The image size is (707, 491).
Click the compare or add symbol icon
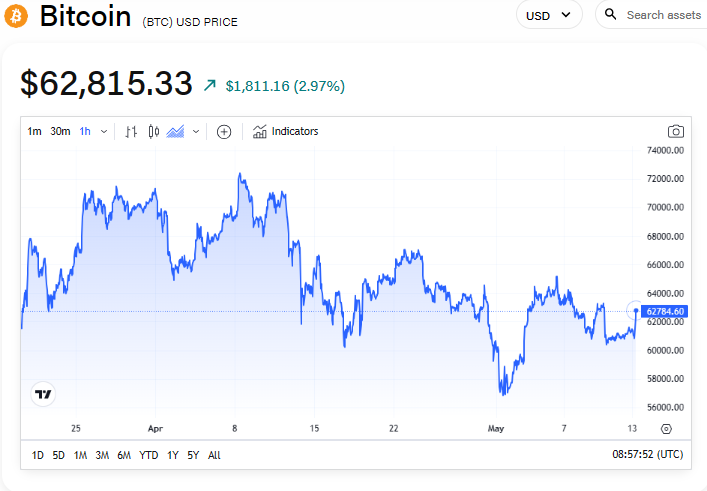224,131
